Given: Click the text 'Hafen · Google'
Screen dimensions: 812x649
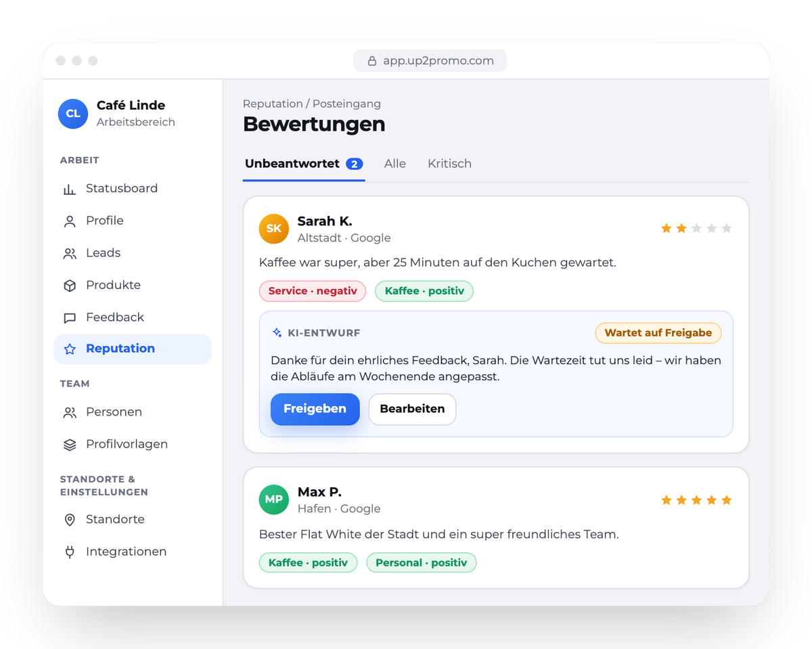Looking at the screenshot, I should [339, 508].
